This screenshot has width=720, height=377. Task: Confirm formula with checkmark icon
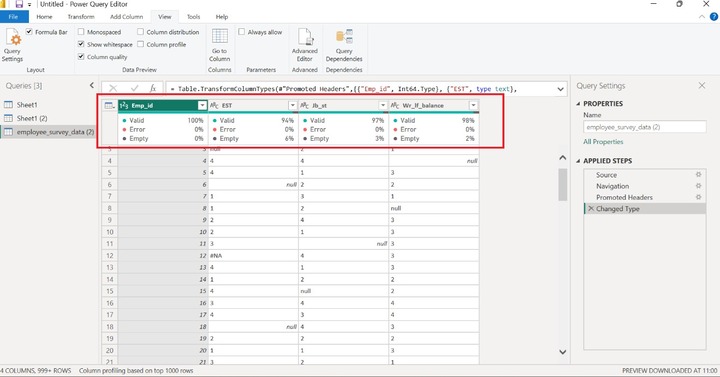pos(134,88)
